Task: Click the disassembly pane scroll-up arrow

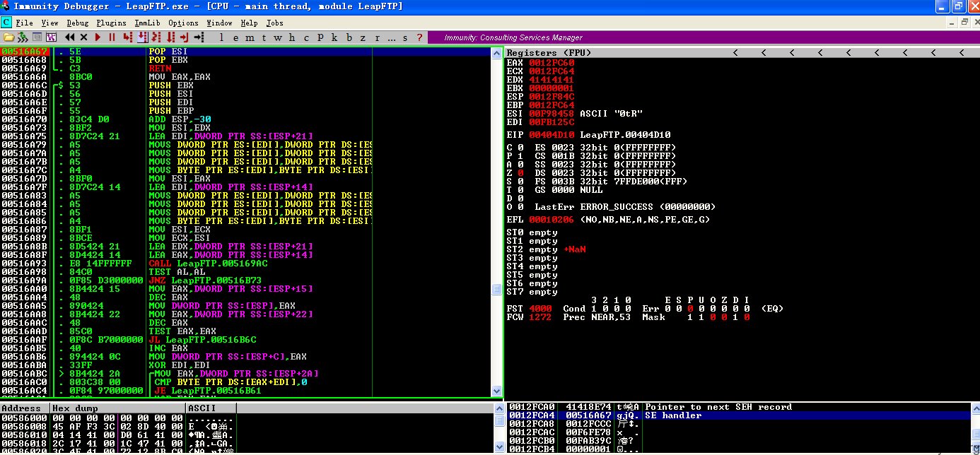Action: (x=497, y=54)
